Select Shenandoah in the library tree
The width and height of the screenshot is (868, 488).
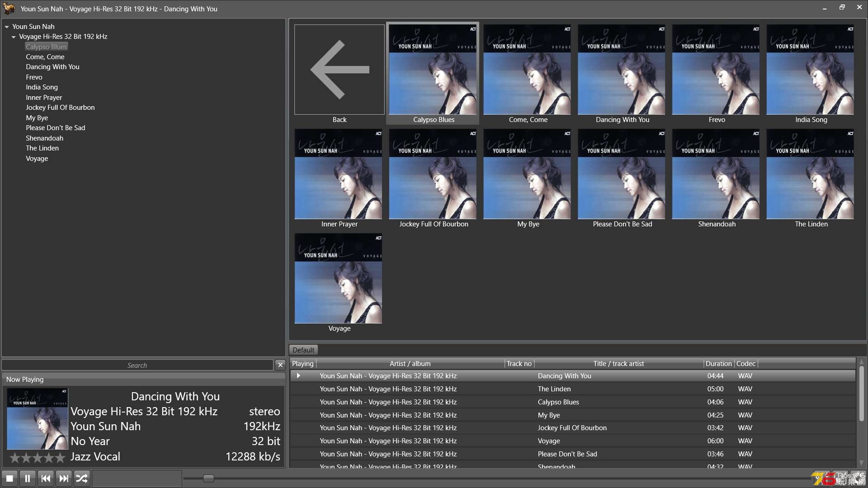(44, 138)
